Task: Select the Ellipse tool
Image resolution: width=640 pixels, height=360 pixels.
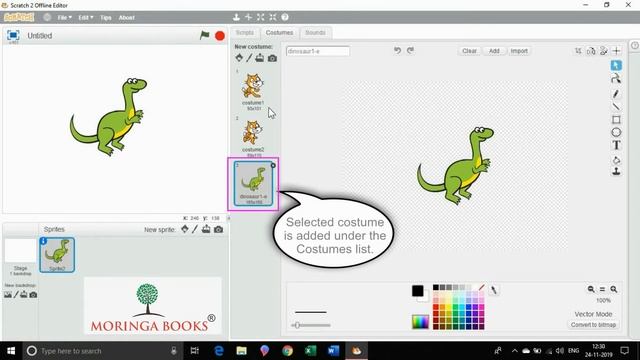Action: tap(616, 132)
